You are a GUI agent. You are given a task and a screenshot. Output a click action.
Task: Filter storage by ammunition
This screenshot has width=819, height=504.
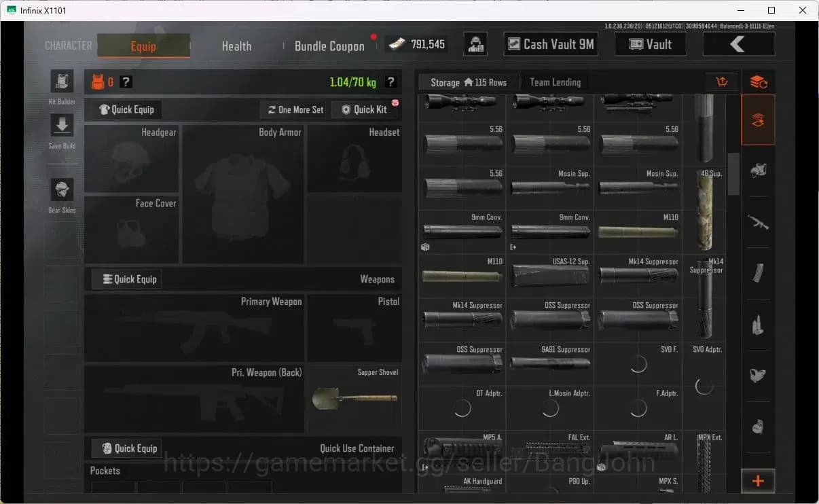pos(759,325)
